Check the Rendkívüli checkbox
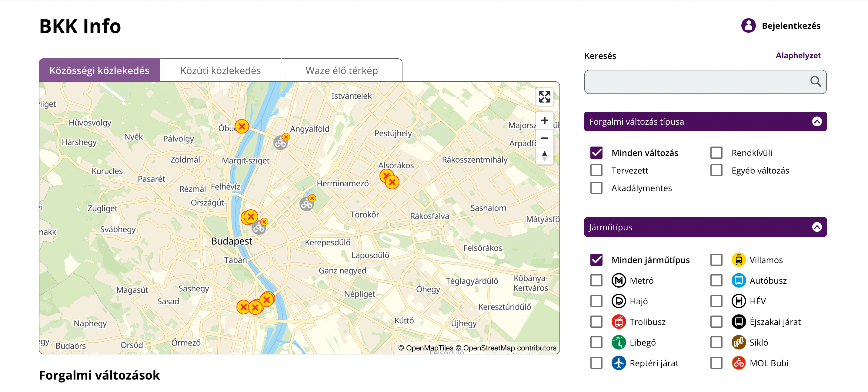The image size is (868, 392). (x=716, y=153)
